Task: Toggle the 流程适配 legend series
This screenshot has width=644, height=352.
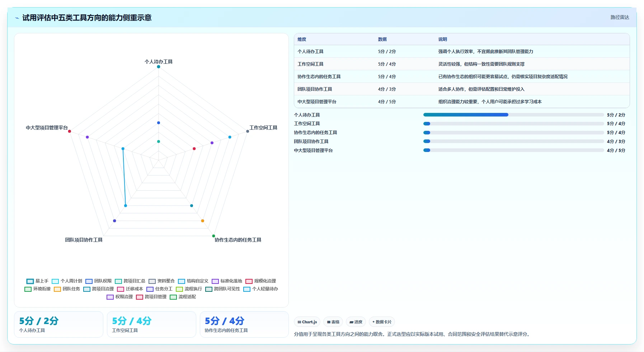Action: [183, 297]
